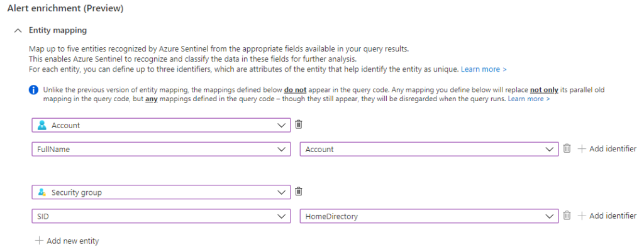
Task: Click Add new entity
Action: 67,241
